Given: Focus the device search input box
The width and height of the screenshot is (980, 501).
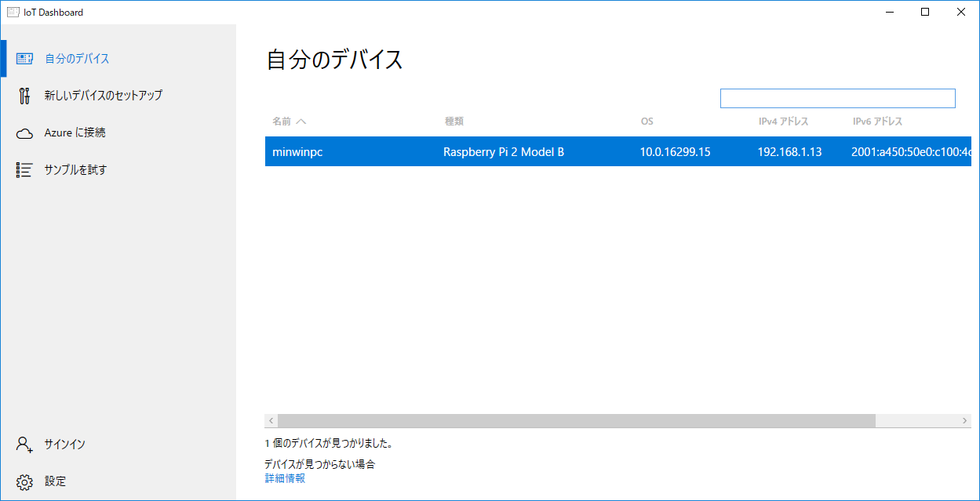Looking at the screenshot, I should point(838,98).
